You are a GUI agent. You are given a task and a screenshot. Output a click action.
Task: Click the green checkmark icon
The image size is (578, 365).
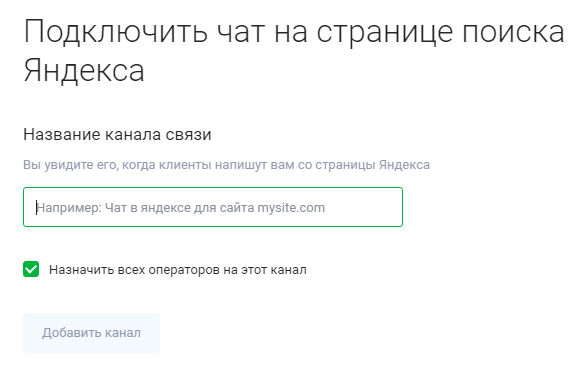pos(31,269)
